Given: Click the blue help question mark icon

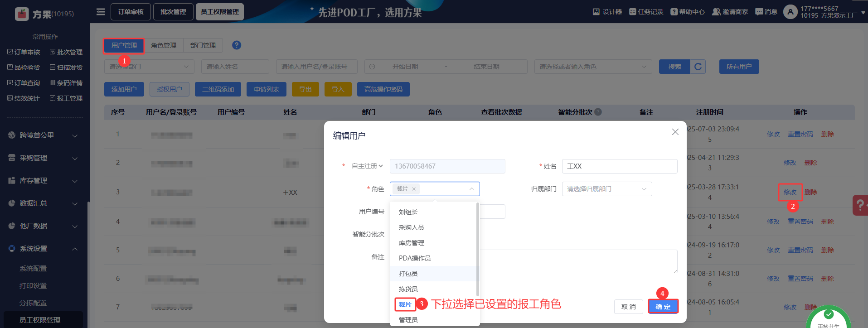Looking at the screenshot, I should tap(237, 45).
